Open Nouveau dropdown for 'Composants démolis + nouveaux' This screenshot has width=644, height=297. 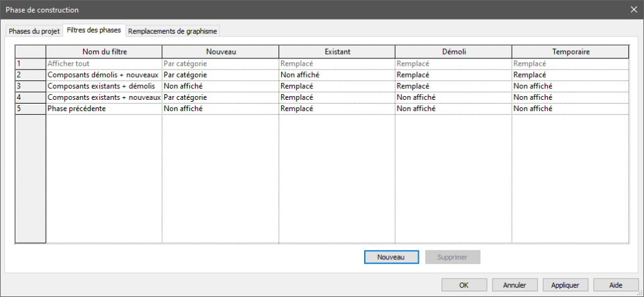(x=220, y=75)
